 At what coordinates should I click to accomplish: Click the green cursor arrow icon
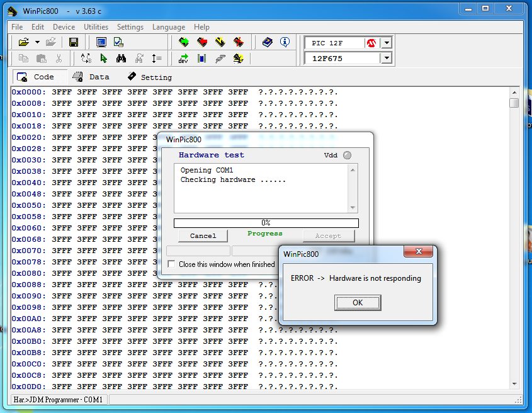(x=104, y=59)
